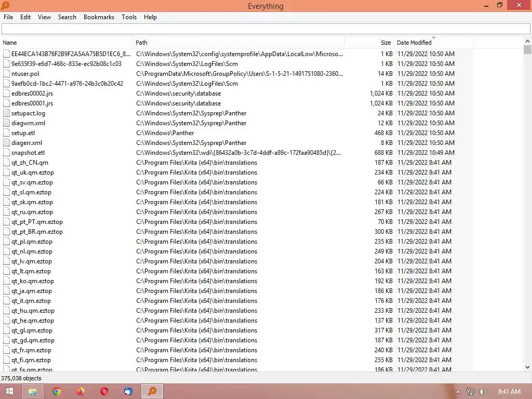Open the volume icon in system tray

click(x=483, y=392)
